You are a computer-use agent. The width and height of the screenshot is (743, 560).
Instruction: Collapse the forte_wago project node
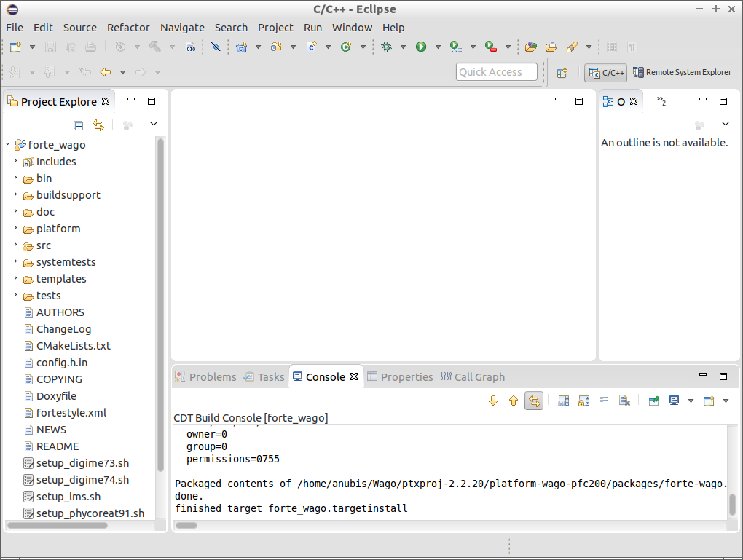click(x=7, y=145)
